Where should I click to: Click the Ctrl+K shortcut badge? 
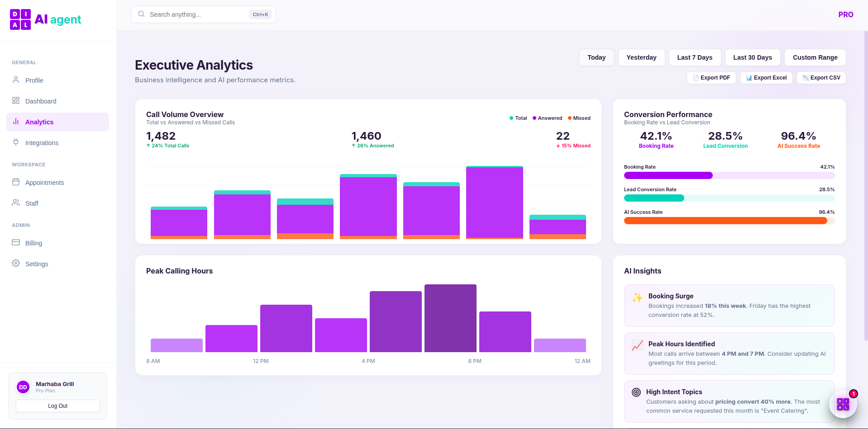pyautogui.click(x=260, y=14)
